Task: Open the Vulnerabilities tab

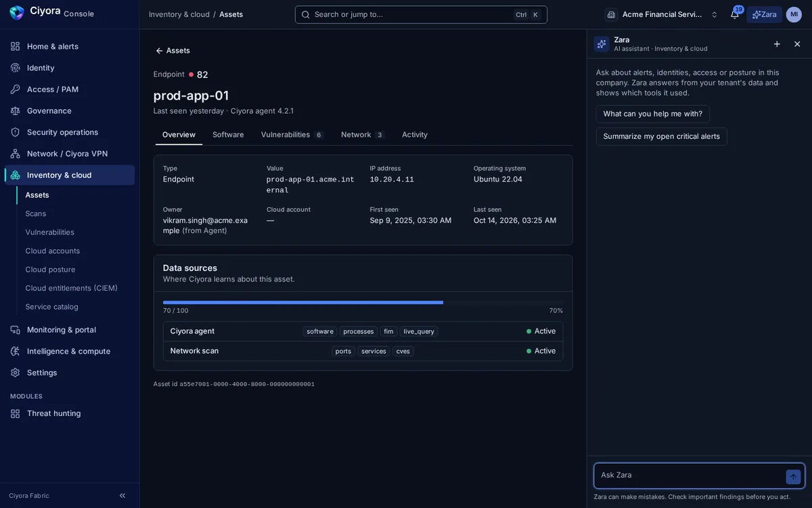Action: pos(292,135)
